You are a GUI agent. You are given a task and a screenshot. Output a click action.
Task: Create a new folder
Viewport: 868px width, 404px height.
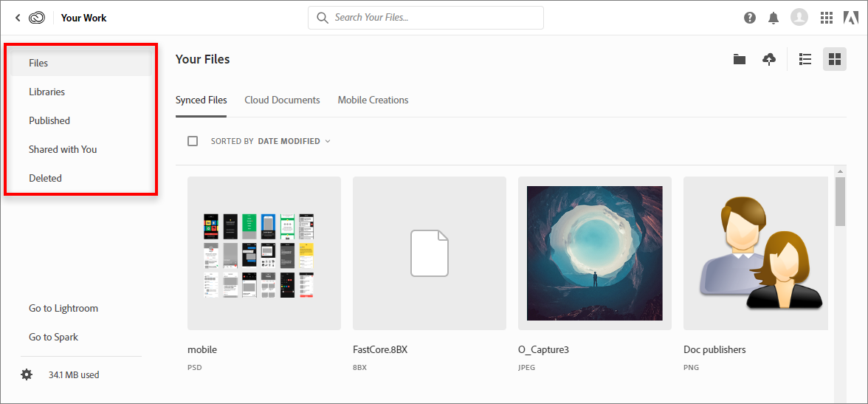click(x=740, y=59)
